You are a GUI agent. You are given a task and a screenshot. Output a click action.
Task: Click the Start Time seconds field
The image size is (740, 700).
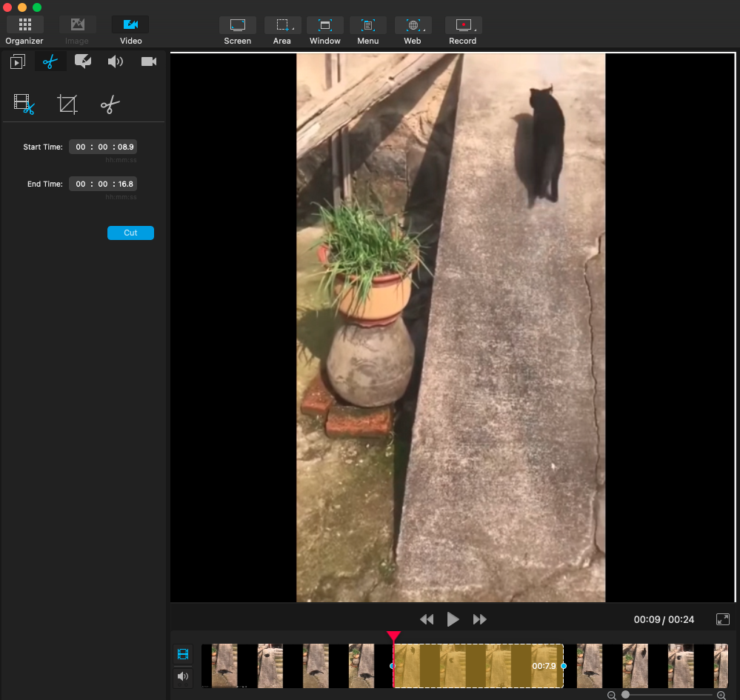pyautogui.click(x=126, y=147)
